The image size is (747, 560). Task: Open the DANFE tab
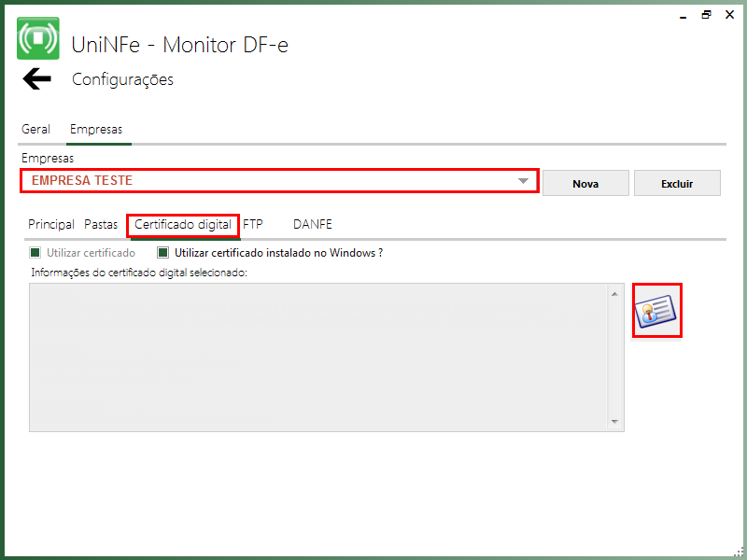point(313,224)
